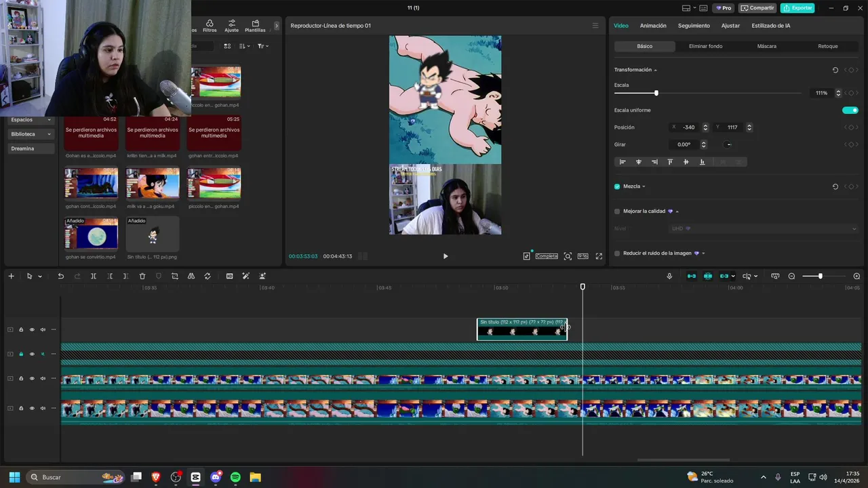
Task: Zoom in the timeline
Action: click(856, 276)
